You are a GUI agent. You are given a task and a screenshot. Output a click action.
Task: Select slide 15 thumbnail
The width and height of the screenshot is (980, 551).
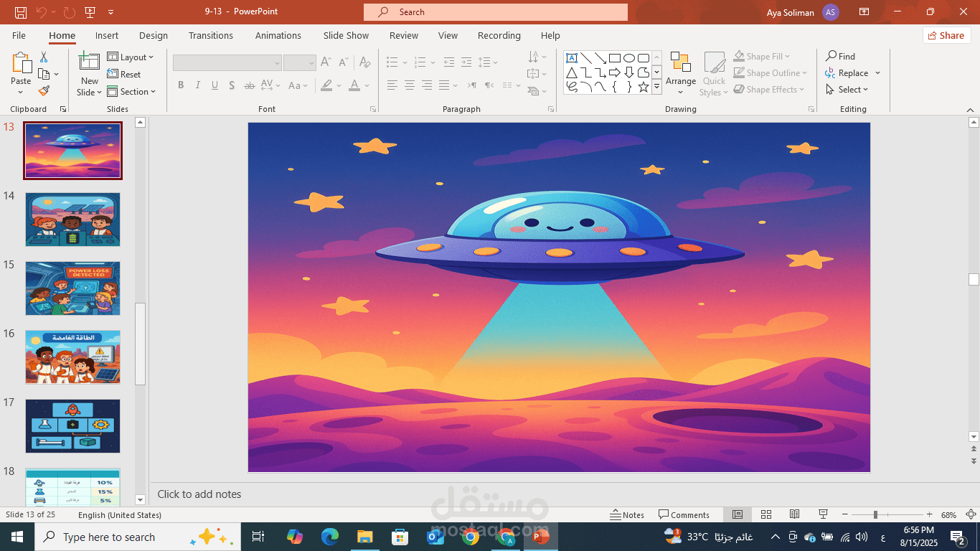click(72, 288)
